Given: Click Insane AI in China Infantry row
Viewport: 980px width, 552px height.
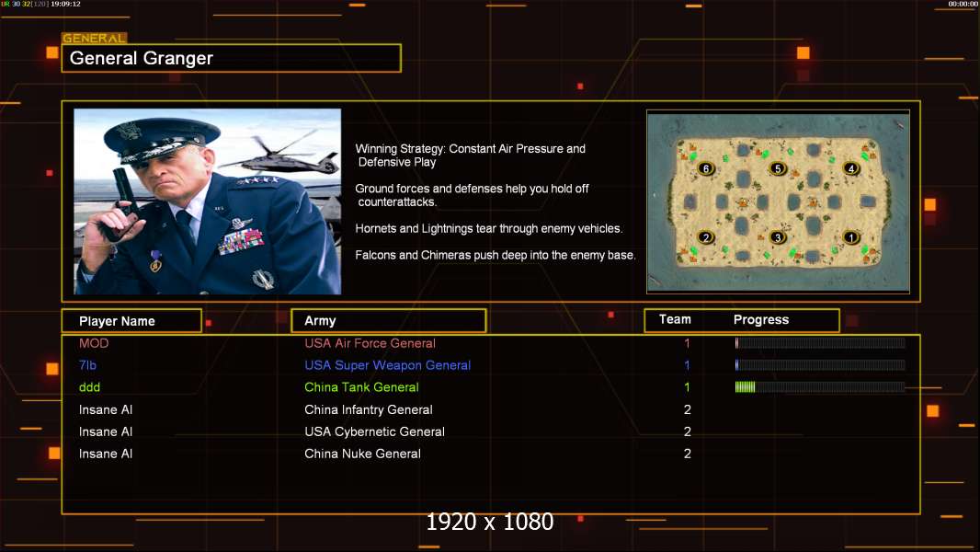Looking at the screenshot, I should (106, 410).
